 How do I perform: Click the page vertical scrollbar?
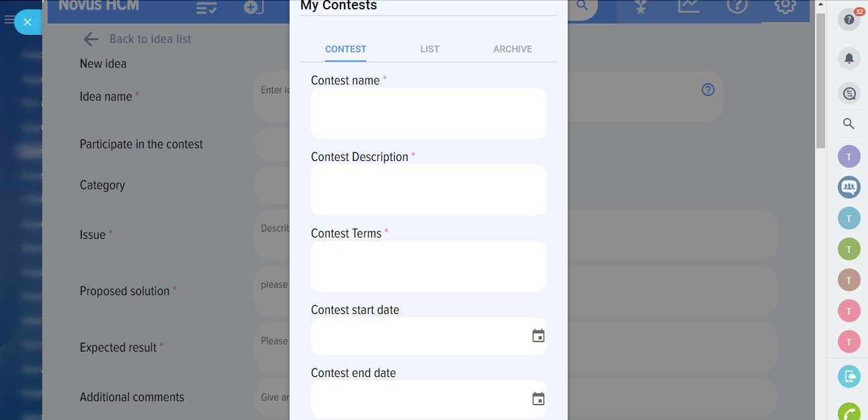click(820, 81)
